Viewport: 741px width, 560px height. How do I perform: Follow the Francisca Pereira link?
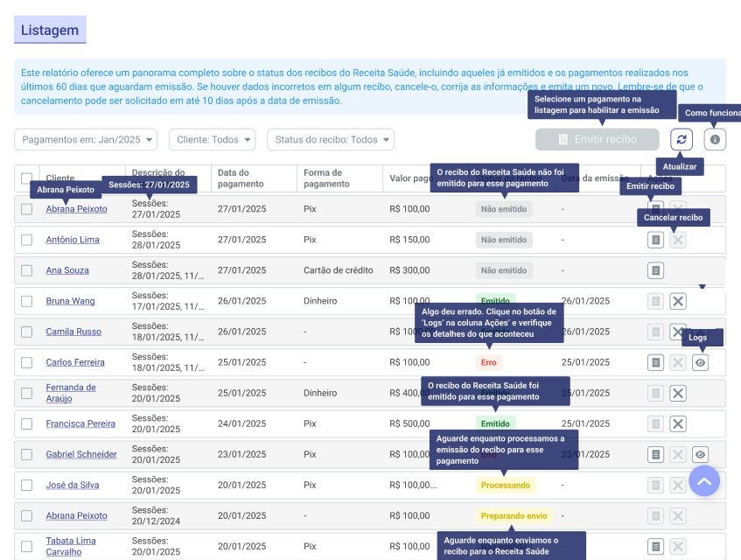80,423
